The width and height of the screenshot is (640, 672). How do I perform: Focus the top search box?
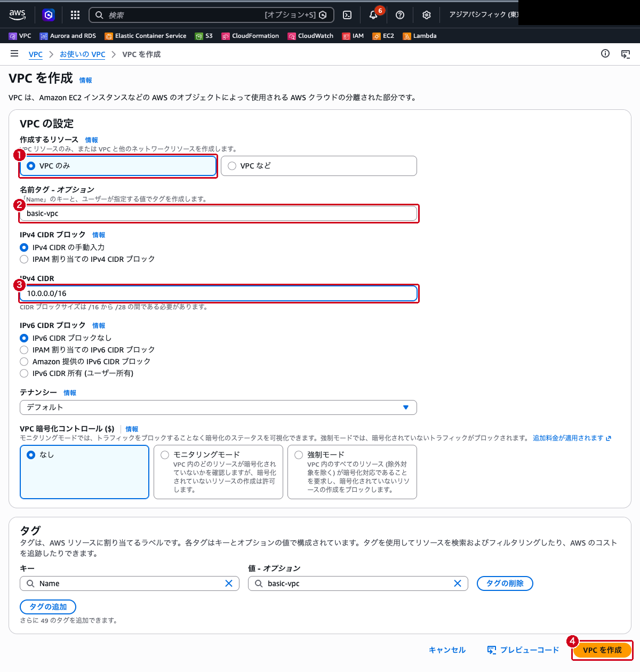[x=211, y=15]
